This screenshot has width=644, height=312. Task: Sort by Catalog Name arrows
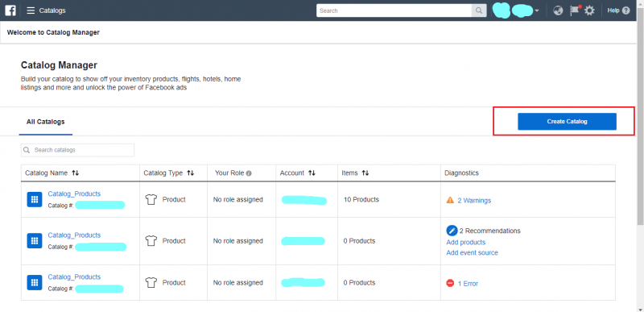pyautogui.click(x=75, y=173)
